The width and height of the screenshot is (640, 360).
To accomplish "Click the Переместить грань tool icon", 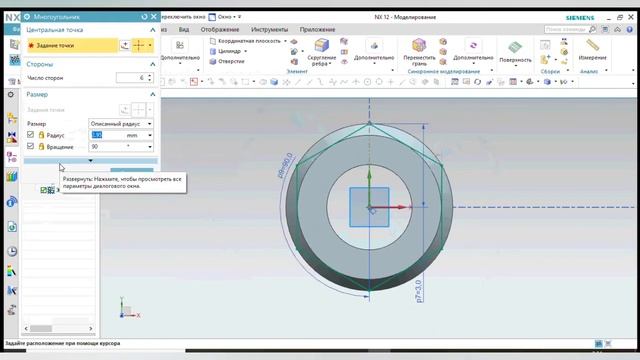I will point(419,46).
